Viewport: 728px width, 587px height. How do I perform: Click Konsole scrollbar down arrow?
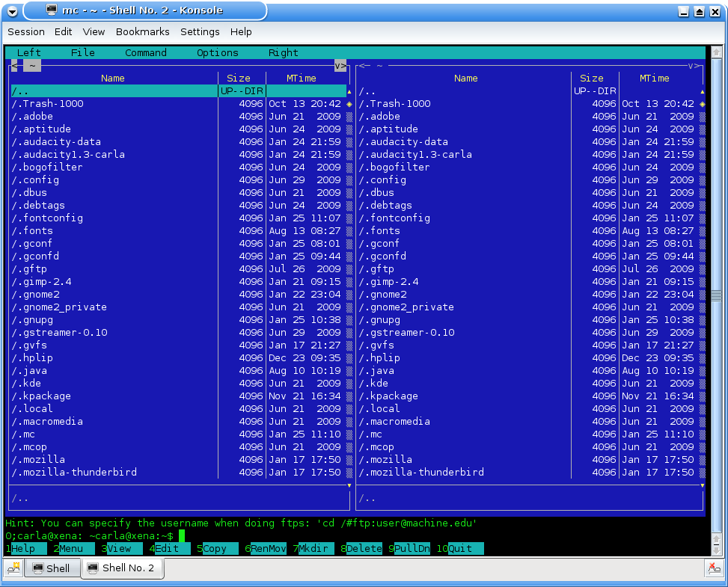[x=716, y=550]
